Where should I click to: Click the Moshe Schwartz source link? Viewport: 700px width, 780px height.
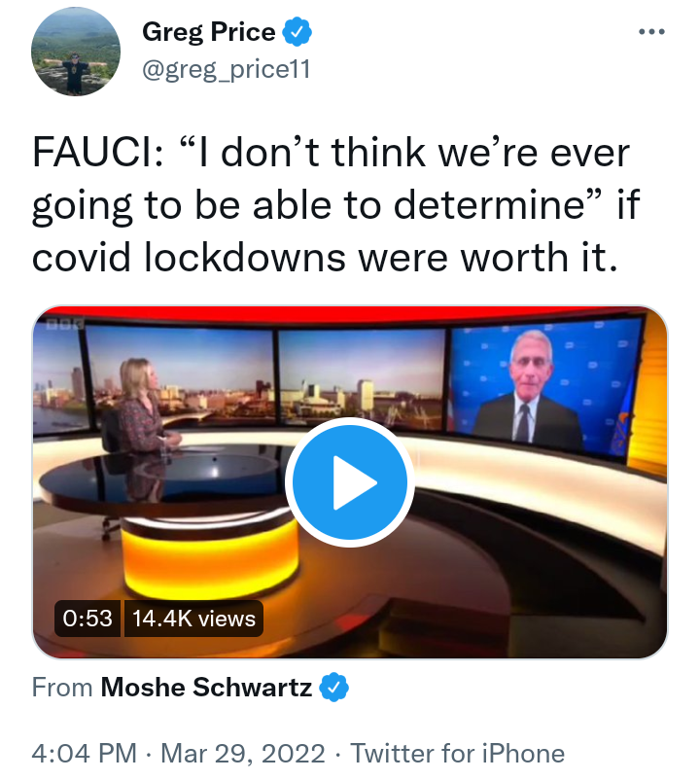(x=206, y=687)
